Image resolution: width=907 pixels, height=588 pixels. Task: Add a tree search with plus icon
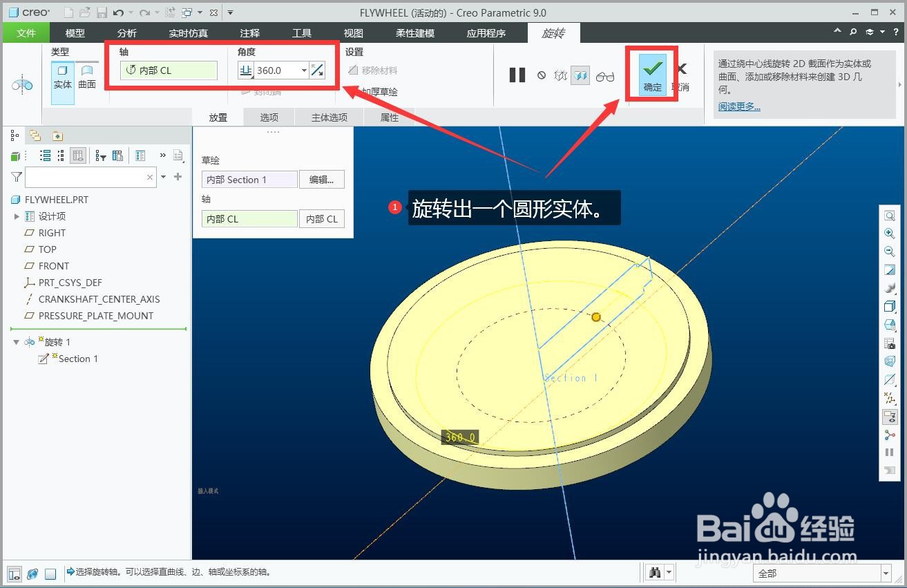(x=178, y=177)
